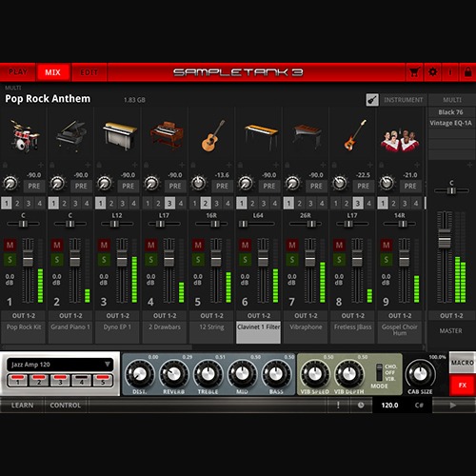Open OUT 1-2 output selector on channel 7
The width and height of the screenshot is (476, 476).
click(306, 316)
